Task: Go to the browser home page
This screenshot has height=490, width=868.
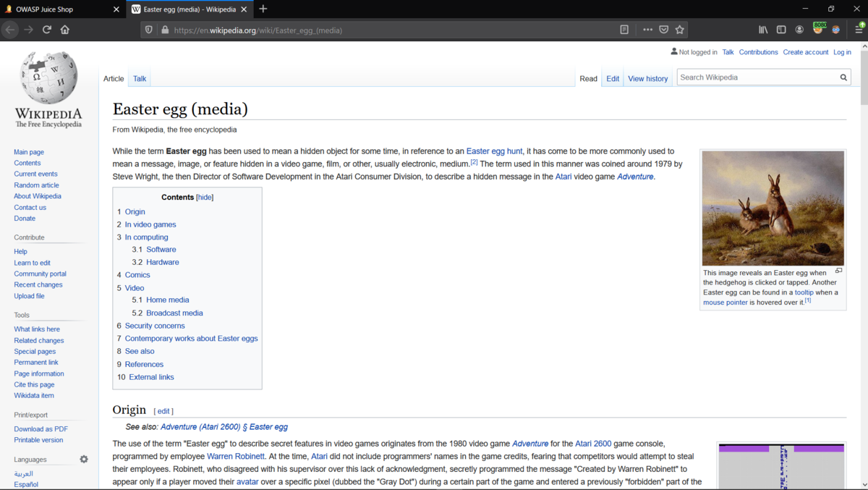Action: pyautogui.click(x=65, y=30)
